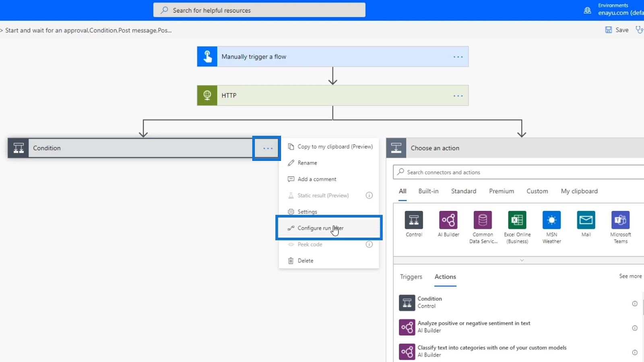Switch to the Triggers tab
The width and height of the screenshot is (644, 362).
[411, 277]
